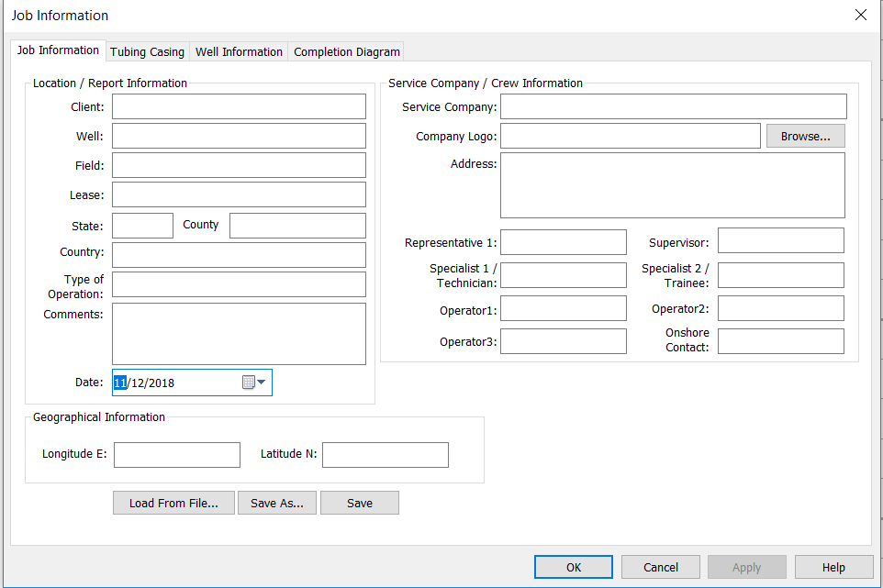The image size is (883, 588).
Task: Switch to the Tubing Casing tab
Action: tap(147, 52)
